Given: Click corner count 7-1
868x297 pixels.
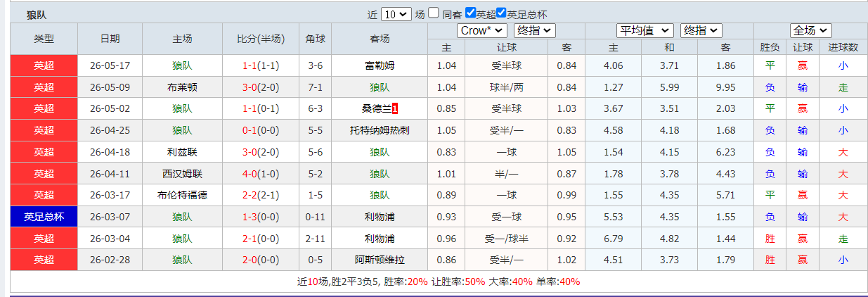Looking at the screenshot, I should coord(315,88).
